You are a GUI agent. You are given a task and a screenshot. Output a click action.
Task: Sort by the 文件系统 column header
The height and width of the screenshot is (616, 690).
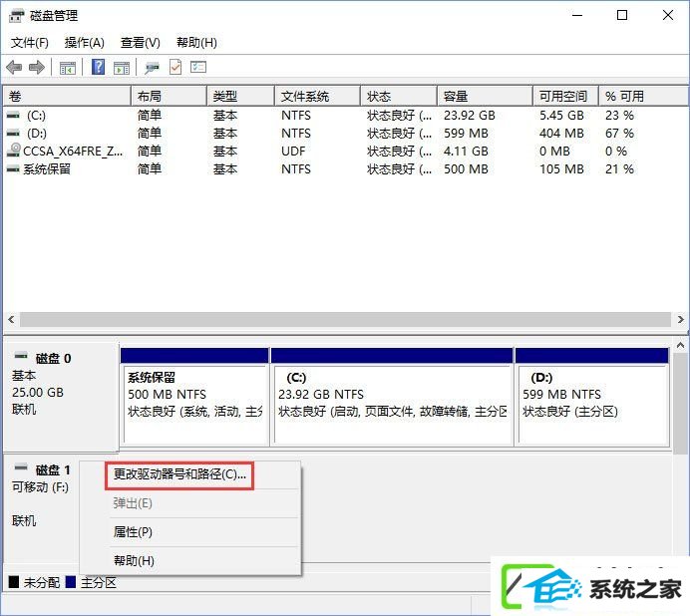317,96
